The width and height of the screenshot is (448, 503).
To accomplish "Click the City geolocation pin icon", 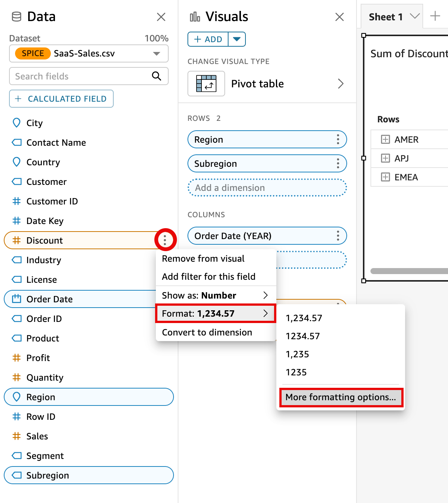I will 17,123.
